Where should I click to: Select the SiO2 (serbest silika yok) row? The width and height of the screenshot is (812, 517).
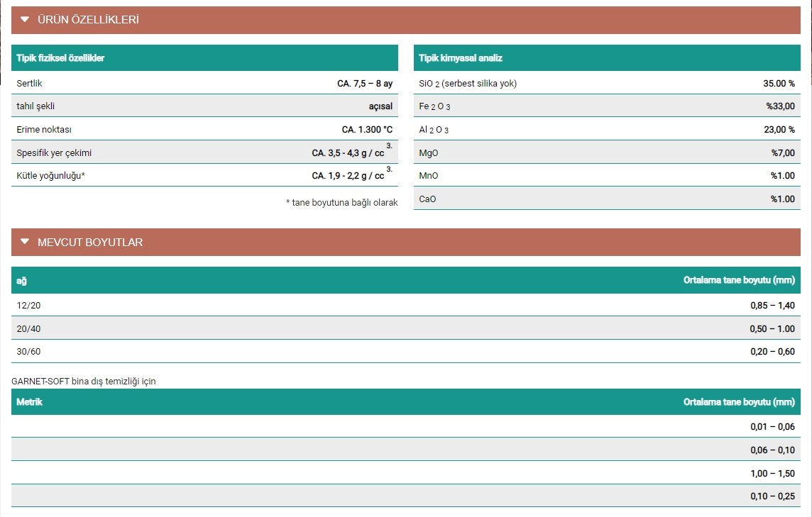[468, 84]
